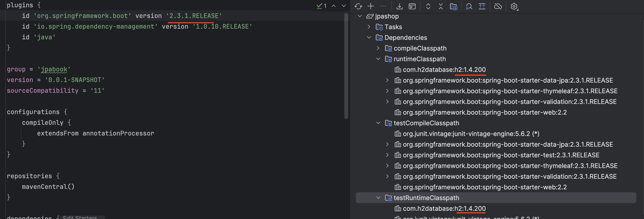Expand all nodes in the Gradle tree
Image resolution: width=644 pixels, height=219 pixels.
(x=428, y=6)
